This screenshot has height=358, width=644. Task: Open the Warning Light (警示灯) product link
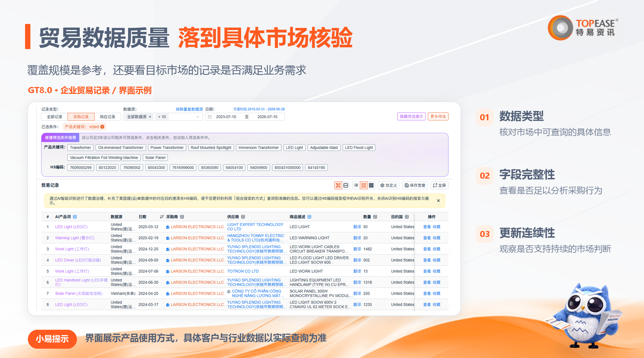pos(75,238)
